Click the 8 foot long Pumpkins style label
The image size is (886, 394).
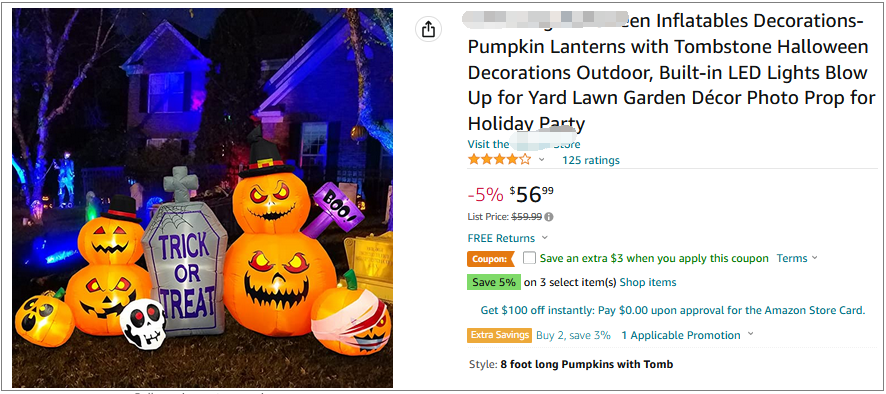587,365
